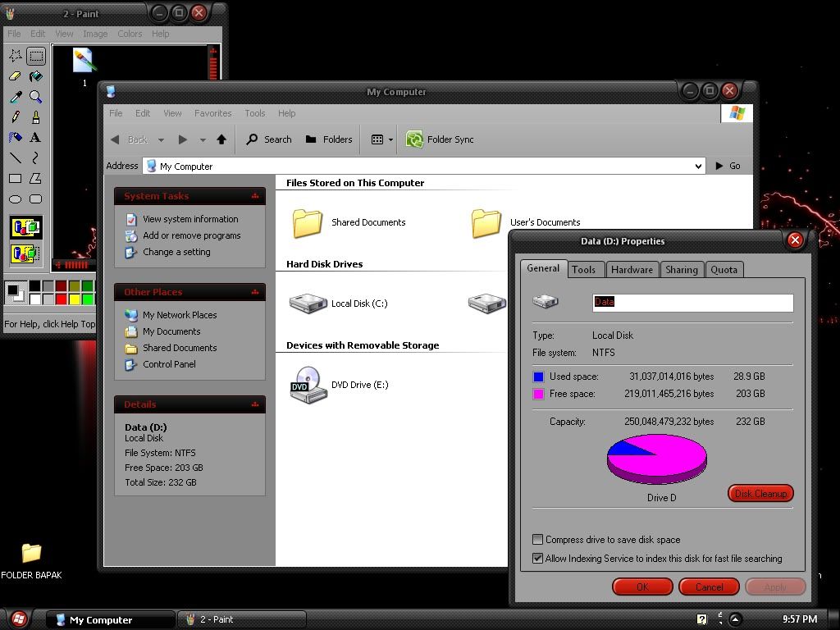Screen dimensions: 840x630
Task: Select transparent background drawing option in Paint
Action: (25, 253)
